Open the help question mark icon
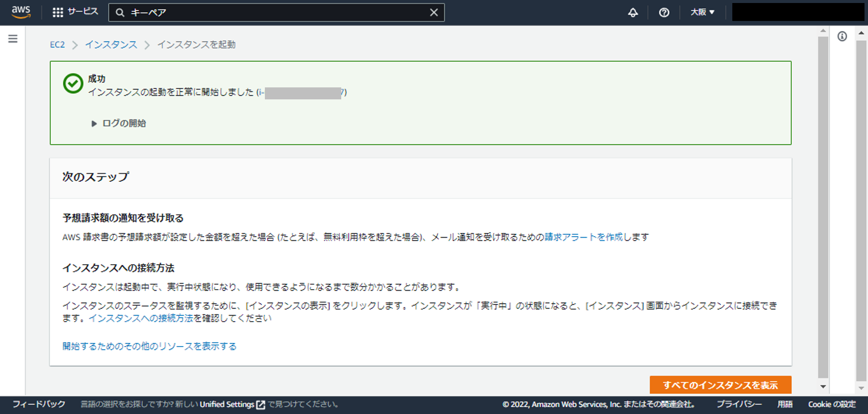This screenshot has height=414, width=868. coord(663,12)
